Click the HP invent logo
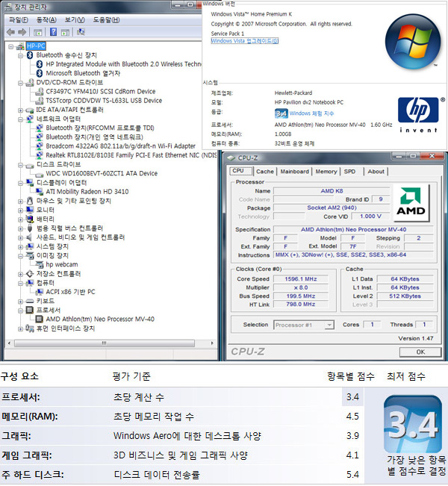Screen dimensions: 448x486 tap(419, 115)
